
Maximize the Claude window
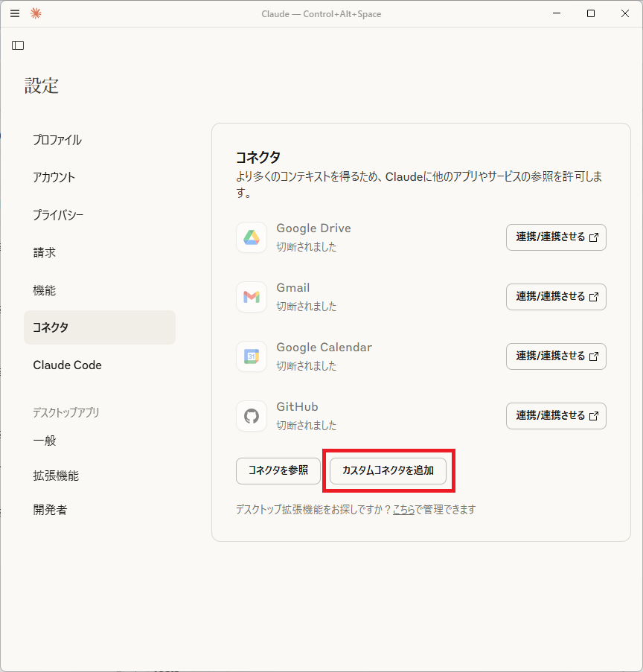(x=591, y=13)
